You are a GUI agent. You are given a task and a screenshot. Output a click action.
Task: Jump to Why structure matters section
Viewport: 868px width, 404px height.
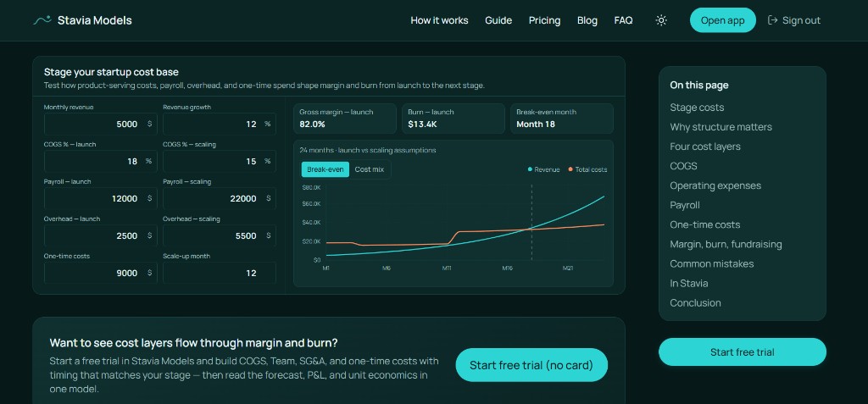(x=721, y=127)
